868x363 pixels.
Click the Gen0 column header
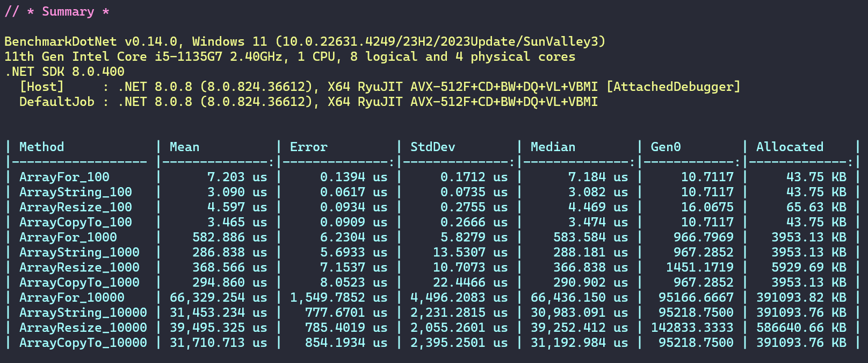[666, 147]
